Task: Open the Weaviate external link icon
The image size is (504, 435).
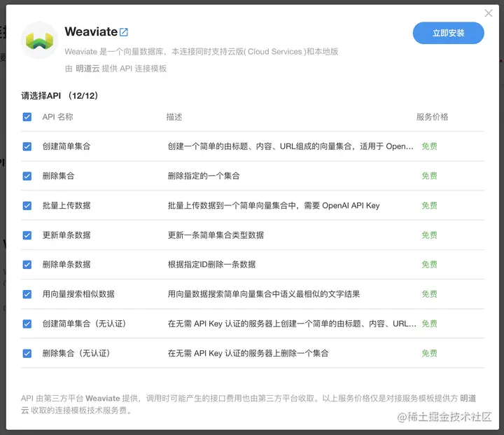Action: click(124, 32)
